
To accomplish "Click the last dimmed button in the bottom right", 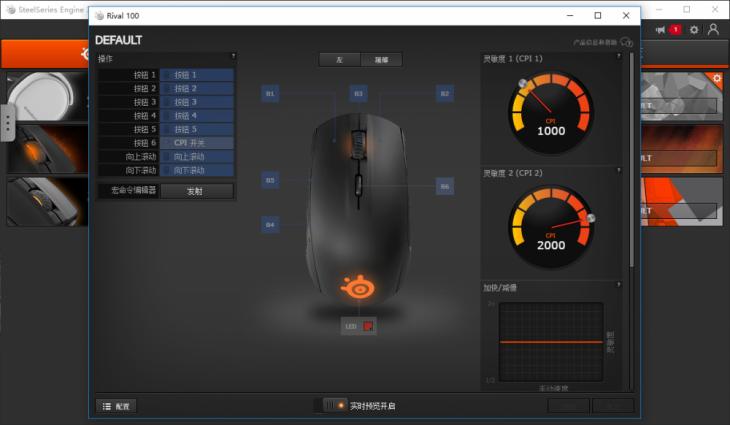I will pos(613,405).
